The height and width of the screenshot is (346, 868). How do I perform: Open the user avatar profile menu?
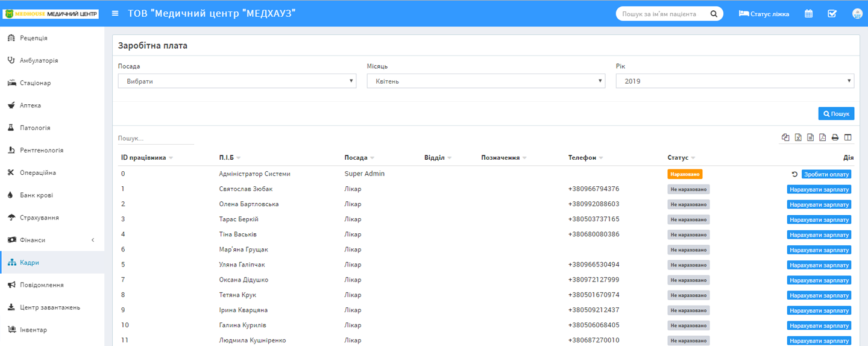(857, 13)
